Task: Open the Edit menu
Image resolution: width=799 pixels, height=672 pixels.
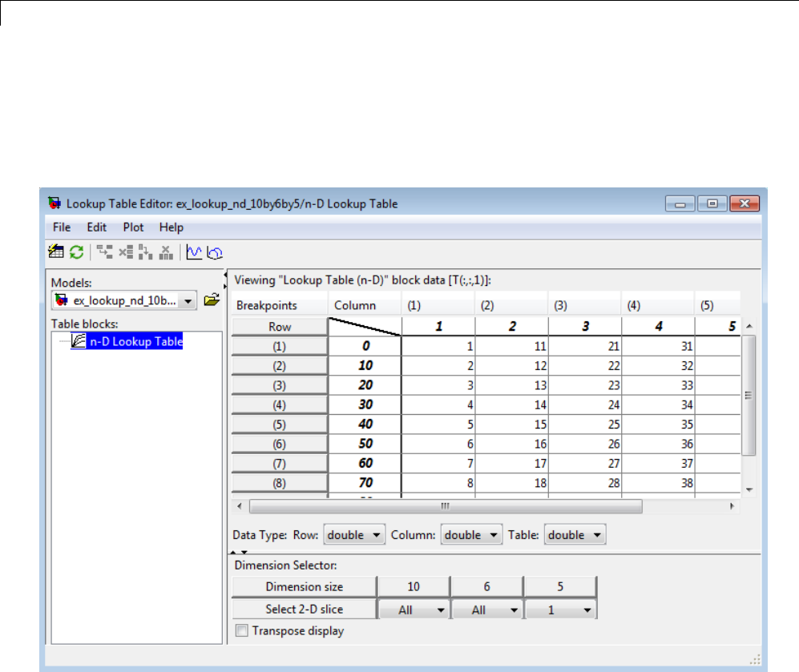Action: tap(96, 227)
